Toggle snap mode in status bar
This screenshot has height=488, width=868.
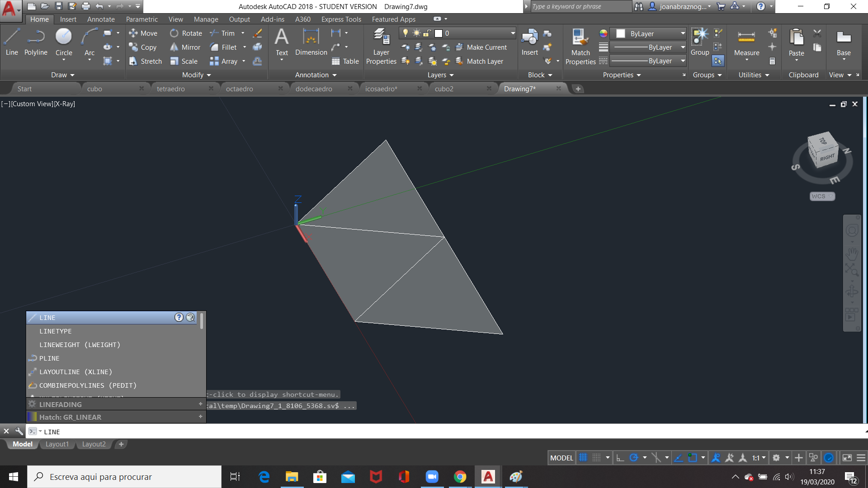(x=597, y=458)
